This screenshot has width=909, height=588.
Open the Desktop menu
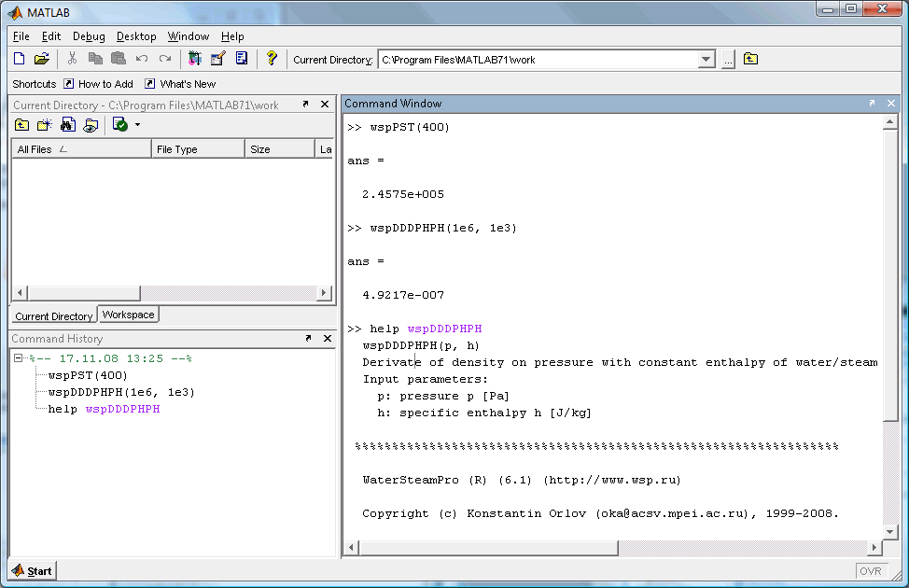point(136,36)
